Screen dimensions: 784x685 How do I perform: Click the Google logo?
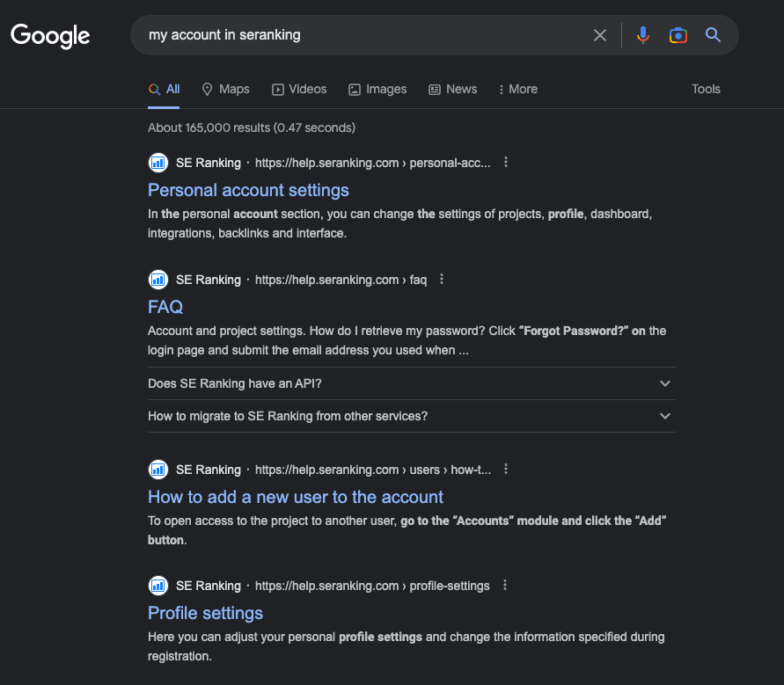(x=50, y=36)
